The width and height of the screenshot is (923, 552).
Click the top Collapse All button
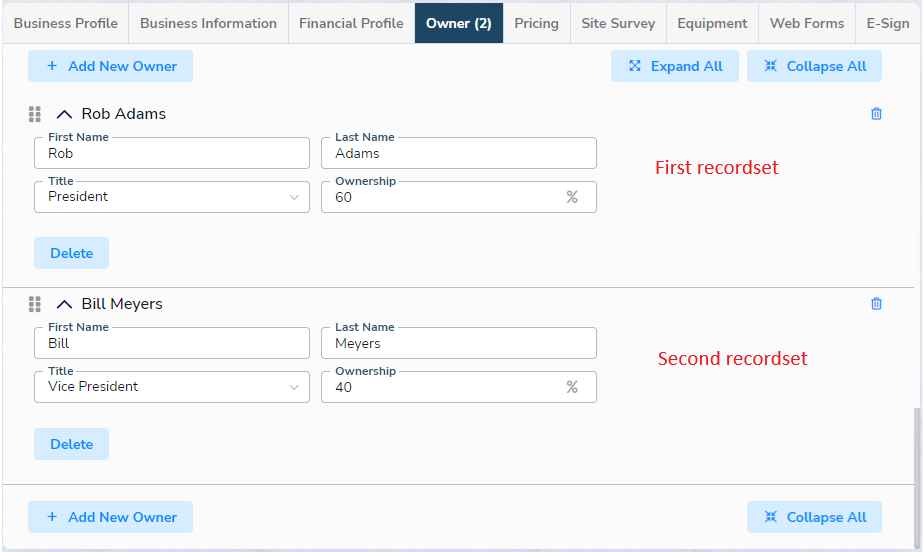point(814,66)
